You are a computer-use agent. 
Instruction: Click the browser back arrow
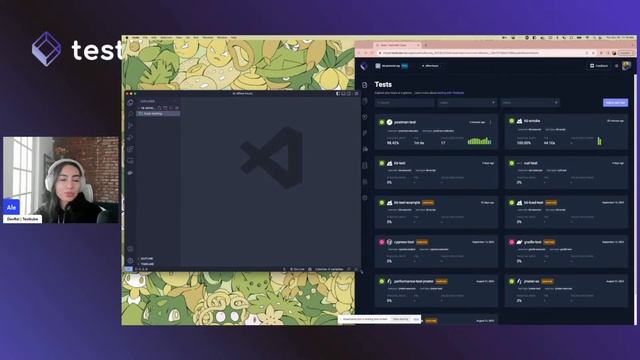coord(360,53)
